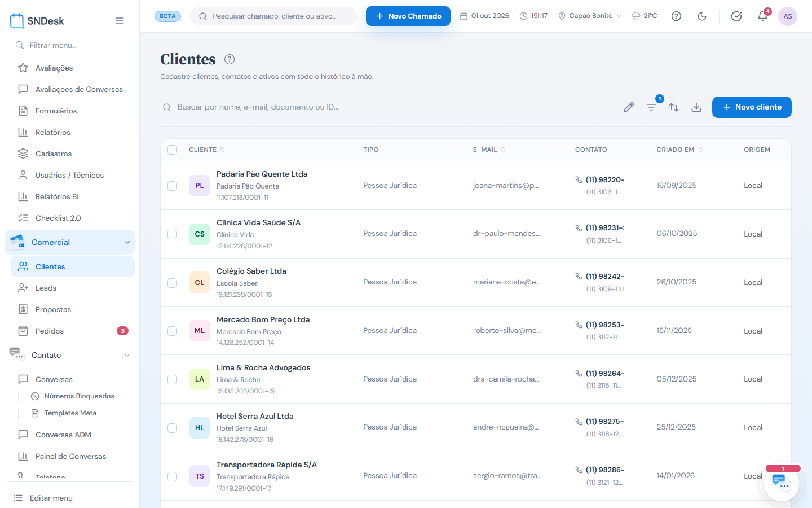The image size is (812, 508).
Task: Select the Lima & Rocha Advogados row checkbox
Action: pyautogui.click(x=173, y=379)
